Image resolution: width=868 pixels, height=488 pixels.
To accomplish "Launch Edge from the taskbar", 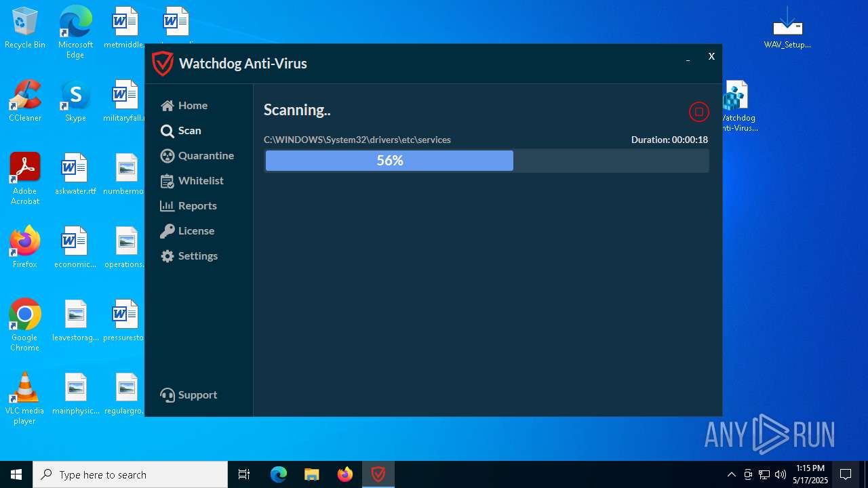I will click(279, 474).
